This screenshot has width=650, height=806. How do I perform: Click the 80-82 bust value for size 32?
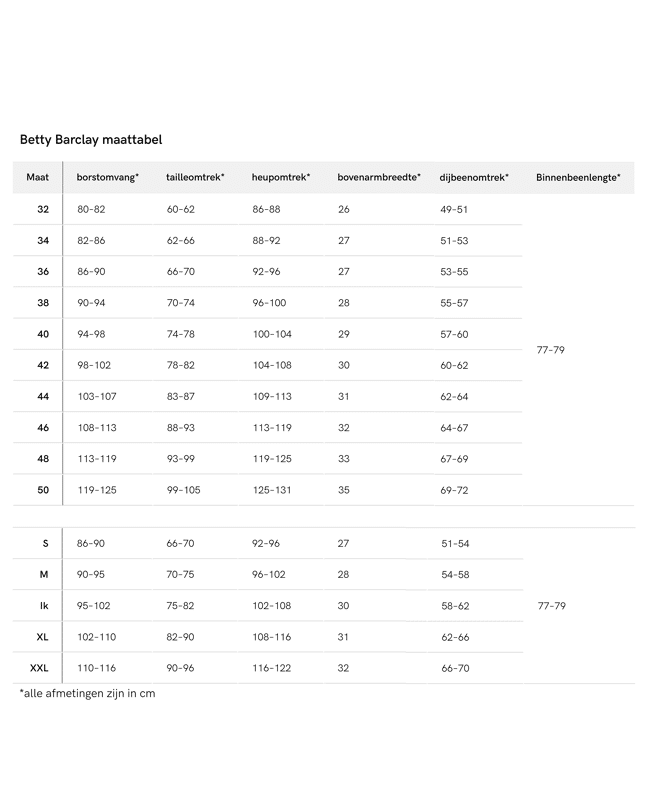click(x=91, y=210)
